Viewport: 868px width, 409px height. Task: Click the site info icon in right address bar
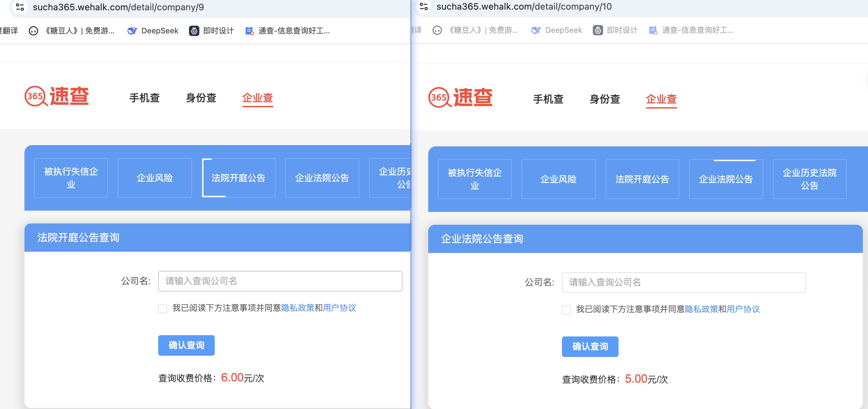click(424, 6)
